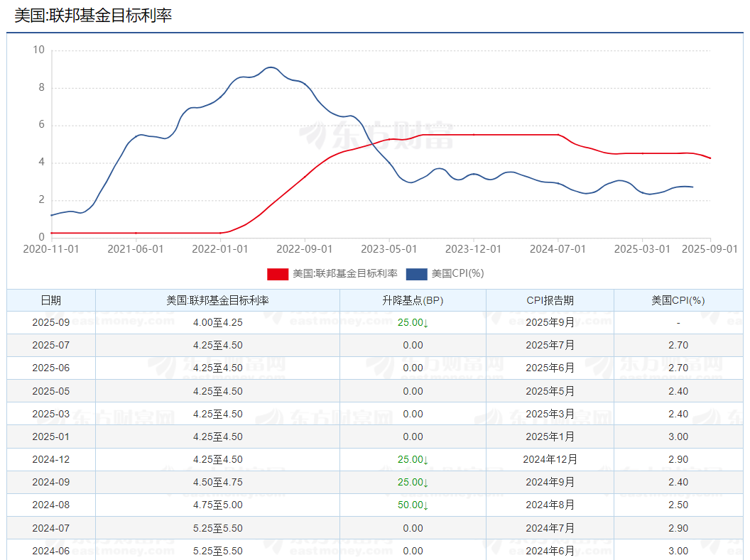The width and height of the screenshot is (750, 560).
Task: Click CPI value 2.90 in 2024-12 row
Action: click(x=678, y=459)
